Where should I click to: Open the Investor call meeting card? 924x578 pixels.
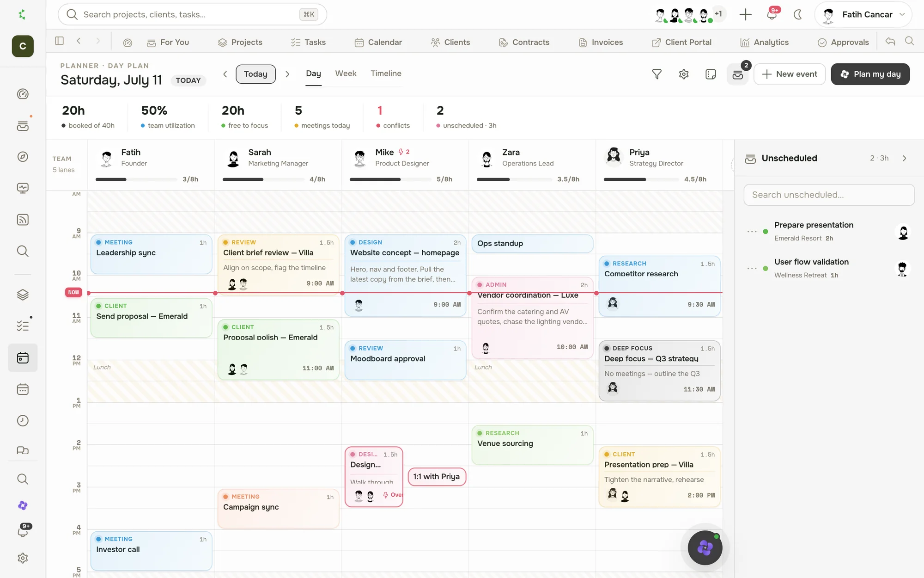[151, 551]
